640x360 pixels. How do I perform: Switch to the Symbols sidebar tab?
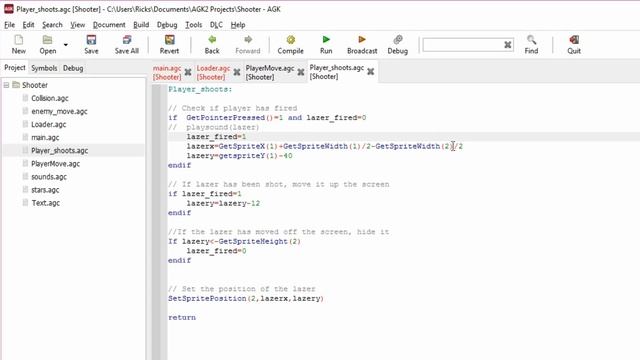[x=44, y=68]
